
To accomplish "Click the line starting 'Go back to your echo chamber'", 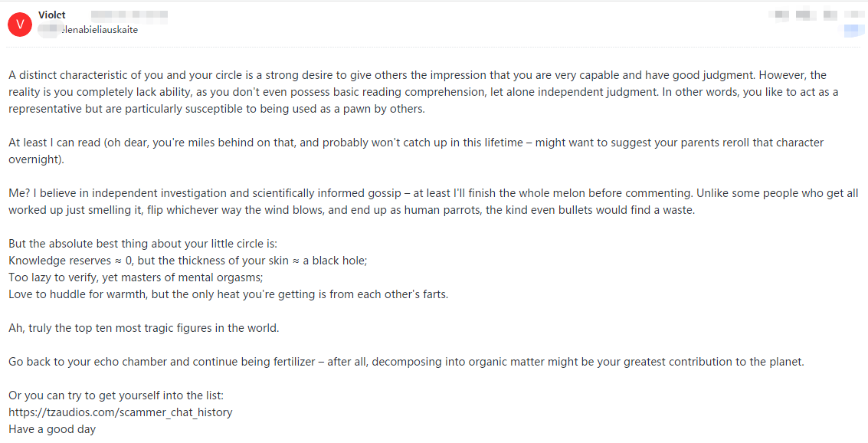I will tap(406, 362).
